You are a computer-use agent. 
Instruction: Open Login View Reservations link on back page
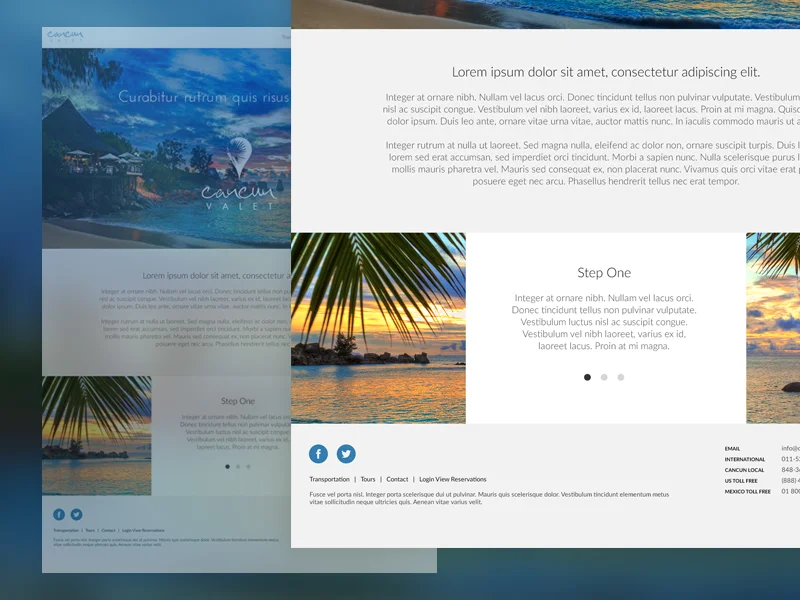[143, 530]
